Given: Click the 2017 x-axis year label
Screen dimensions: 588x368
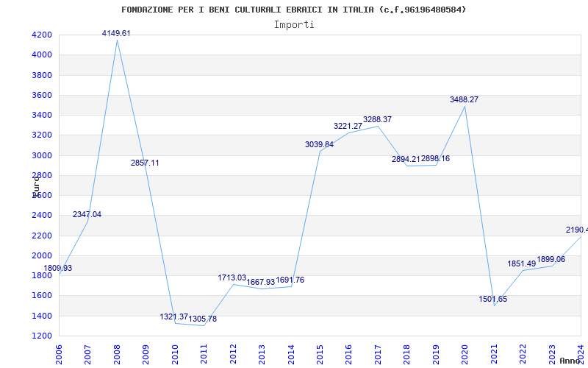Looking at the screenshot, I should 378,354.
